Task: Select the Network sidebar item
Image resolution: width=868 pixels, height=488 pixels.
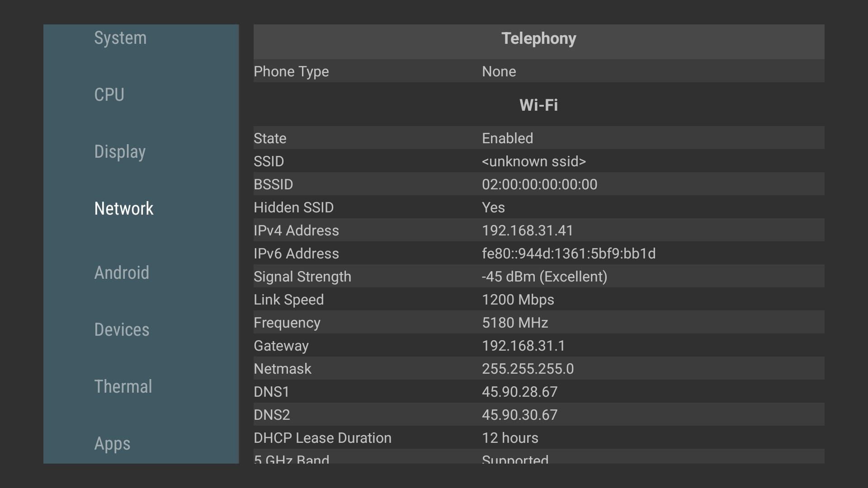Action: [124, 209]
